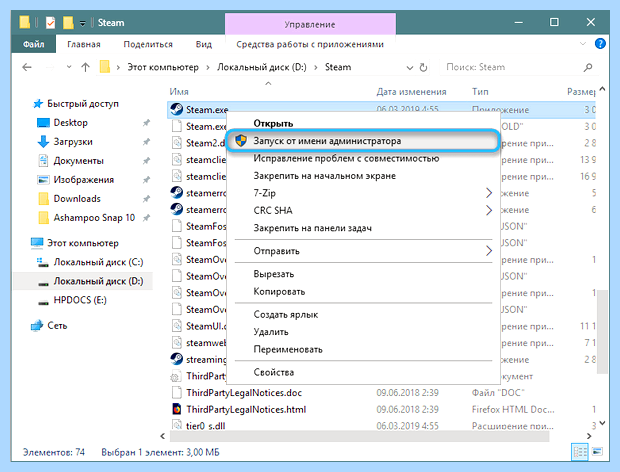Click Properties icon in Quick Access toolbar
Image resolution: width=620 pixels, height=472 pixels.
click(x=50, y=23)
